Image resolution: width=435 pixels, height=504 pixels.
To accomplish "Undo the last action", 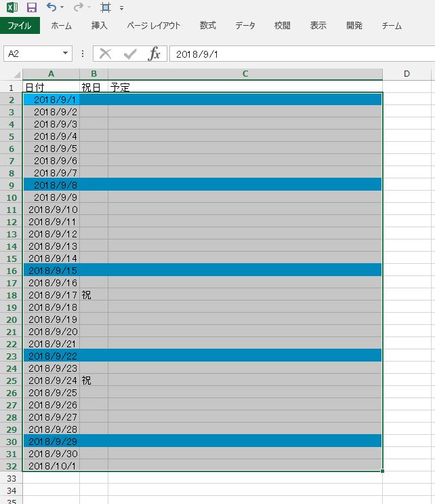I will coord(51,7).
